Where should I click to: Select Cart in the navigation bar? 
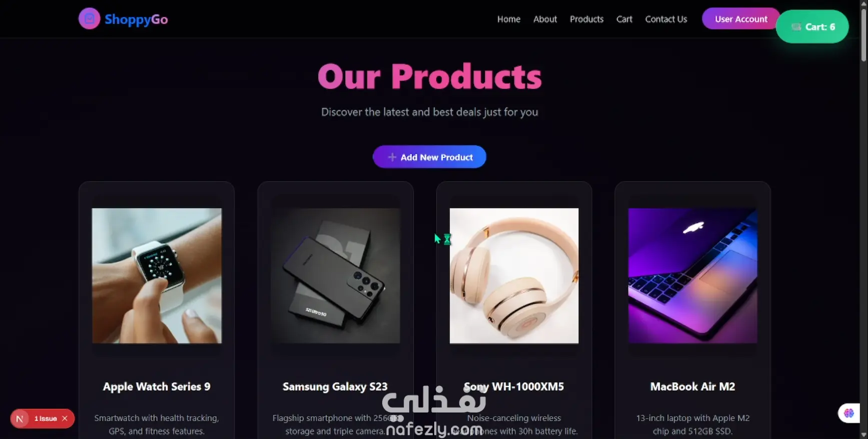(x=624, y=19)
